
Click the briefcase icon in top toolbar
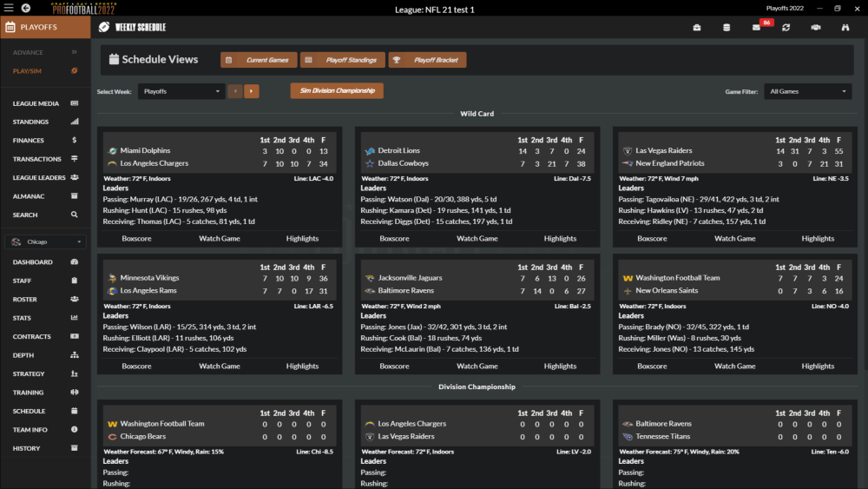coord(697,27)
